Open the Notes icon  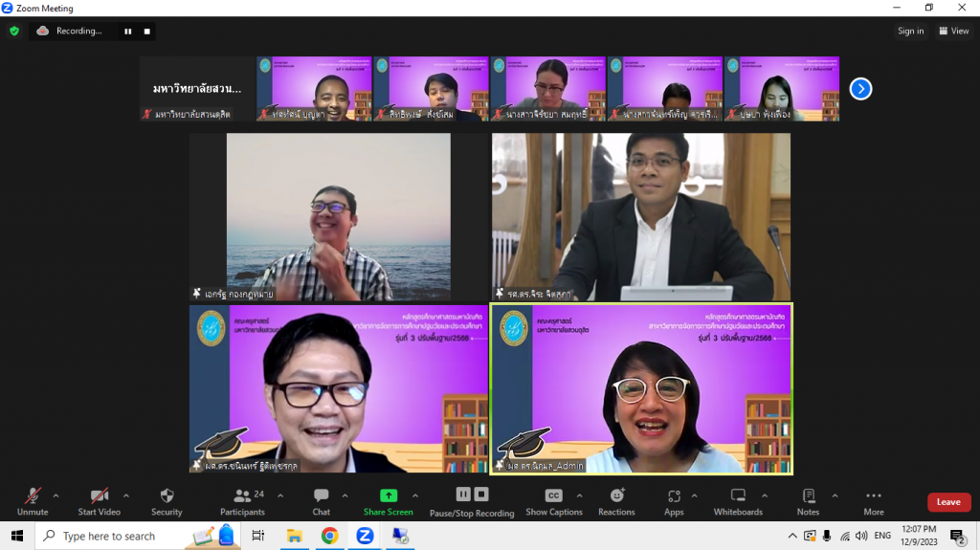tap(808, 495)
